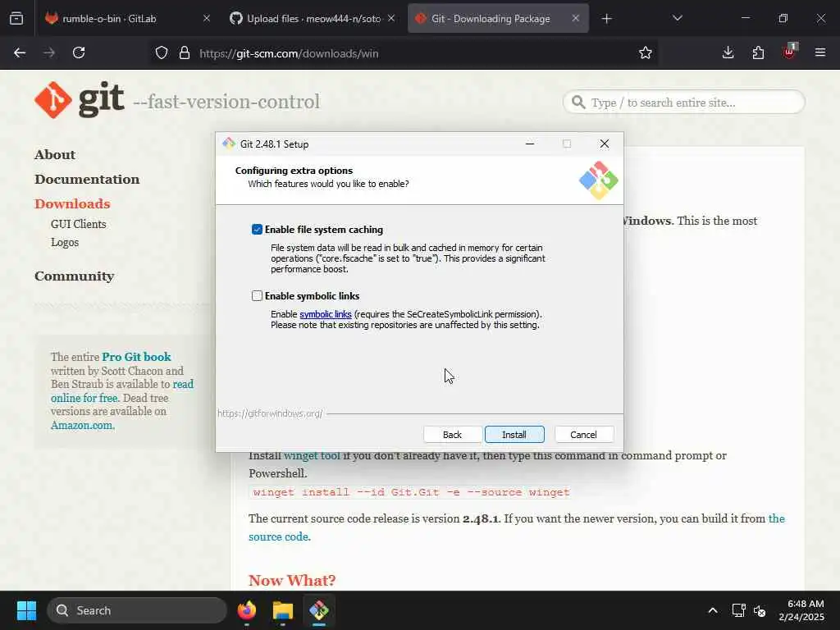This screenshot has width=840, height=630.
Task: Bookmark this page with the star
Action: (646, 53)
